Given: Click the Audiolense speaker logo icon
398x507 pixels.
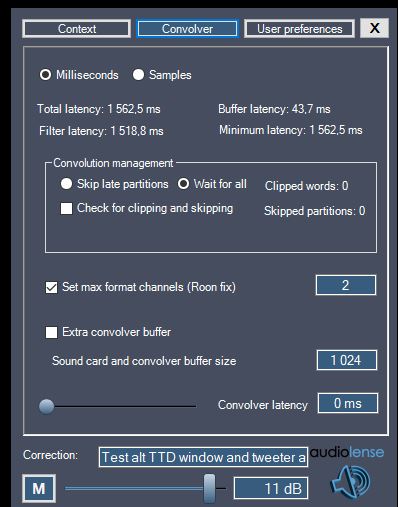Looking at the screenshot, I should [x=351, y=481].
